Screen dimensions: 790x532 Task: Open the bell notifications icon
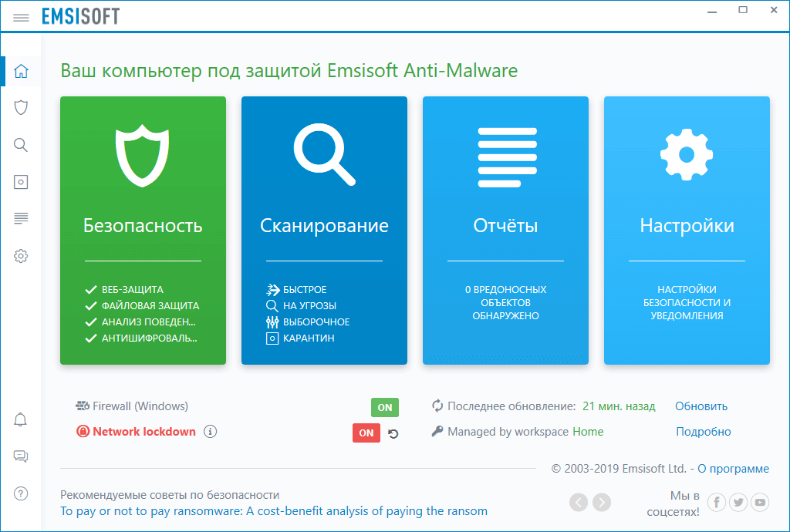21,420
